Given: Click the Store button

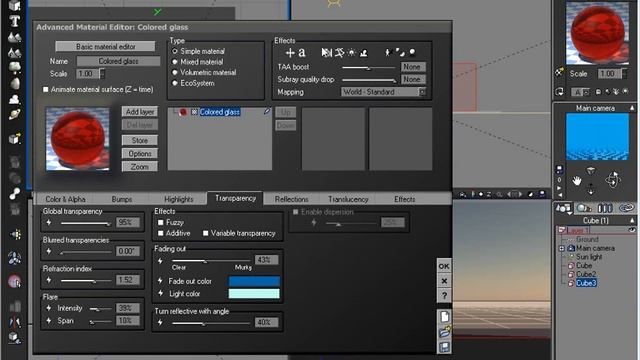Looking at the screenshot, I should tap(140, 140).
